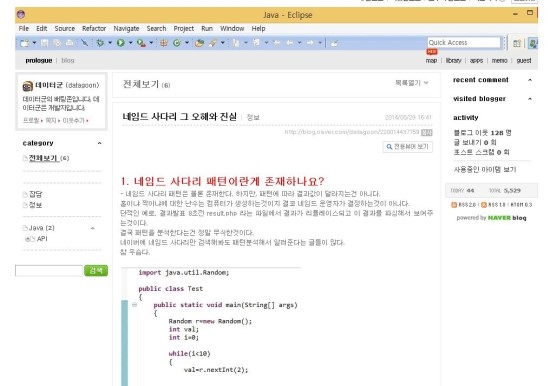Open the Run dropdown arrow

pos(130,43)
